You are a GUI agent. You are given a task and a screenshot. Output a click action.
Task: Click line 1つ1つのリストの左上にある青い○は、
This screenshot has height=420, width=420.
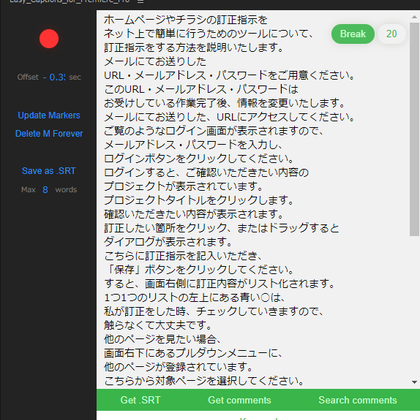tap(195, 298)
